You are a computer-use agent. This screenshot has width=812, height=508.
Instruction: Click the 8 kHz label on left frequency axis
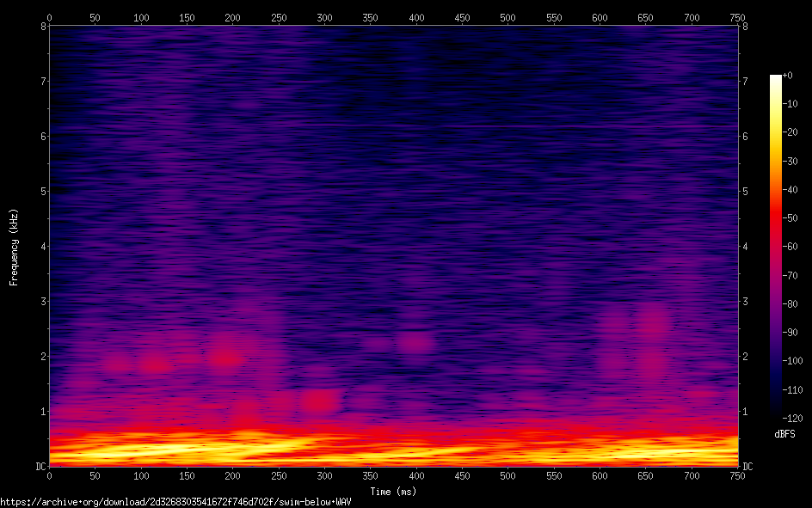pyautogui.click(x=40, y=26)
